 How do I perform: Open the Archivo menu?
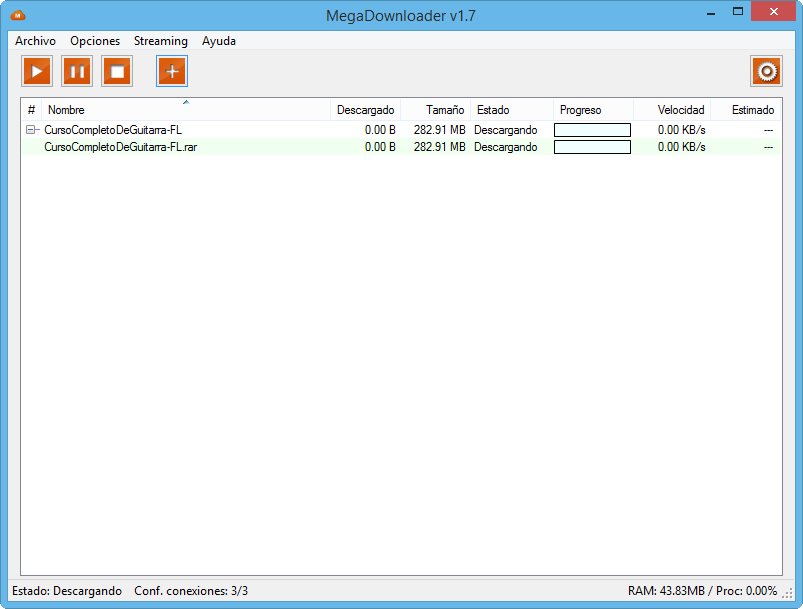[35, 40]
